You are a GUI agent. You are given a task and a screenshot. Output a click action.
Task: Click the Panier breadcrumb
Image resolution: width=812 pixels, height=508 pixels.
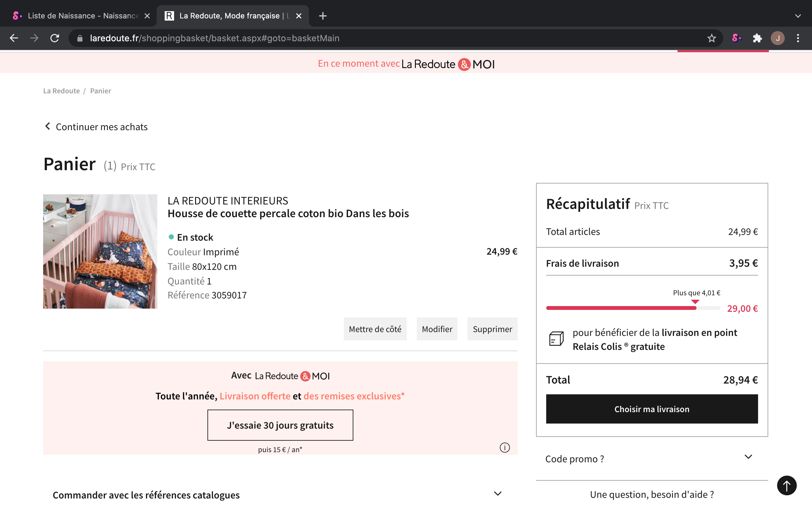[x=101, y=91]
